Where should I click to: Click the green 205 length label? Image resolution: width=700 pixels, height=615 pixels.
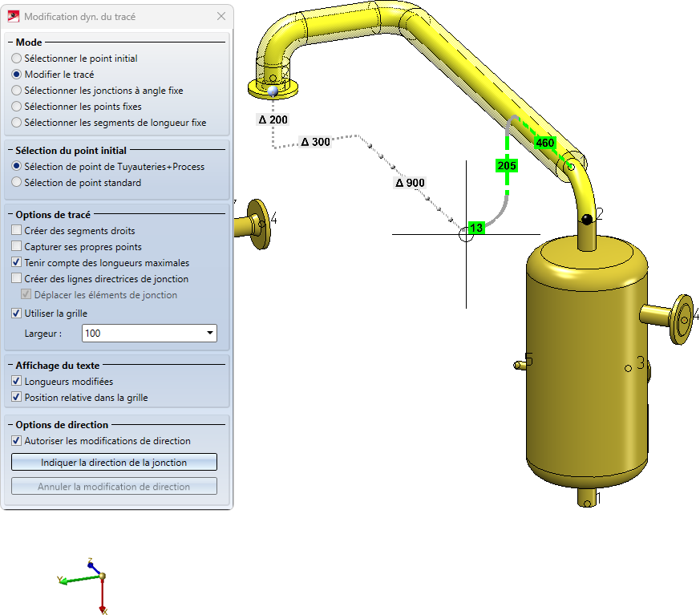tap(507, 166)
